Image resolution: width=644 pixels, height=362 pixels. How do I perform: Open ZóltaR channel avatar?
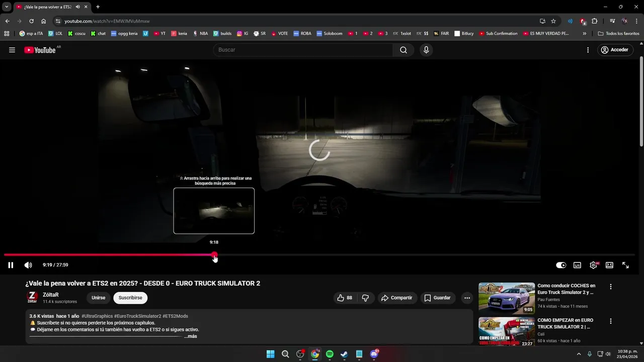[32, 297]
